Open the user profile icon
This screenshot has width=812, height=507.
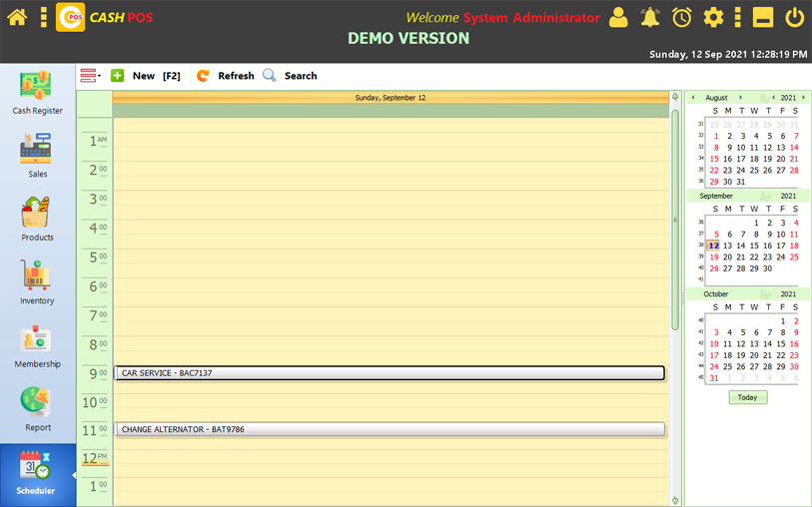[x=618, y=17]
